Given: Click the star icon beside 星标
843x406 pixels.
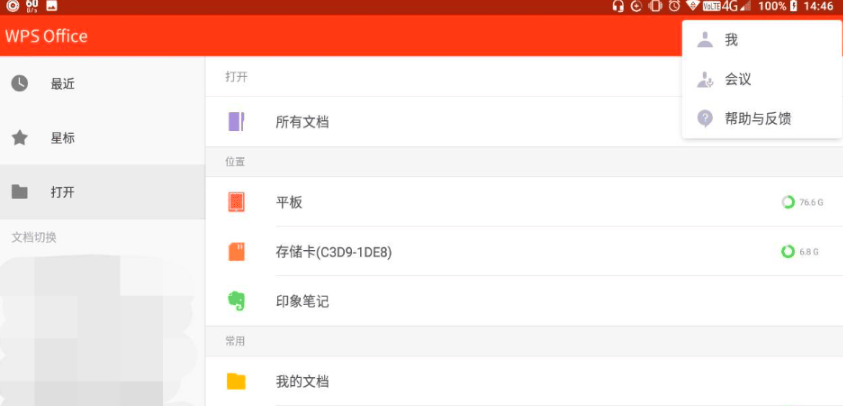Looking at the screenshot, I should click(20, 138).
